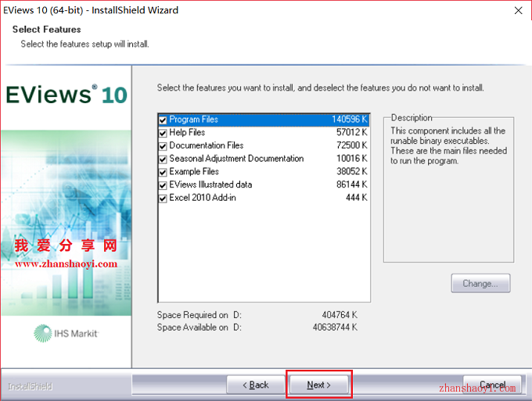
Task: Click the 86144 K size value
Action: pos(352,184)
